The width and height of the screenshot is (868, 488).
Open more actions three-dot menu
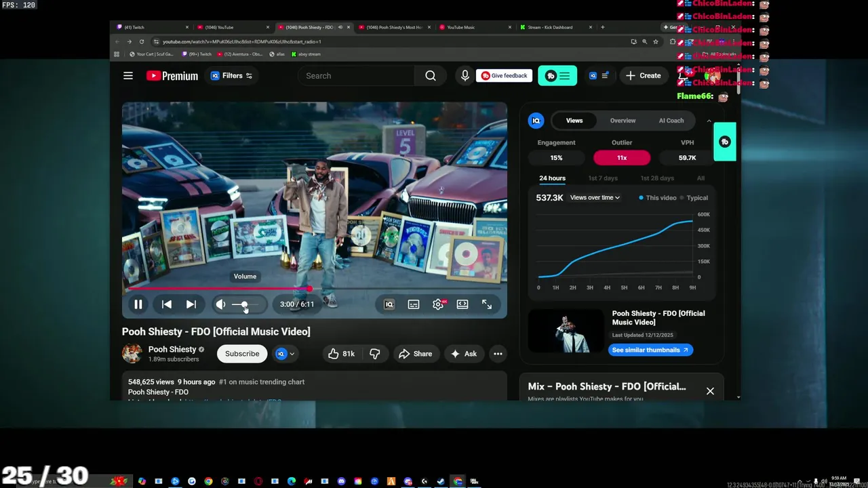[498, 354]
